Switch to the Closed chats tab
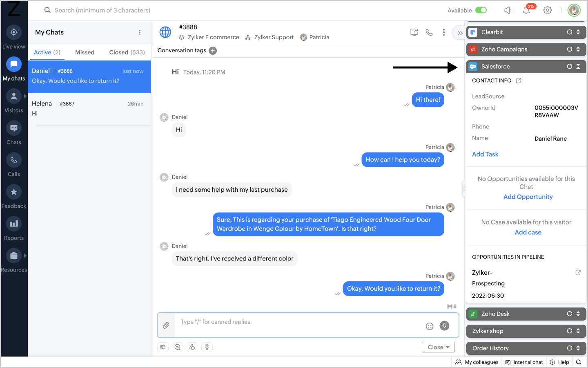The image size is (588, 368). tap(127, 52)
